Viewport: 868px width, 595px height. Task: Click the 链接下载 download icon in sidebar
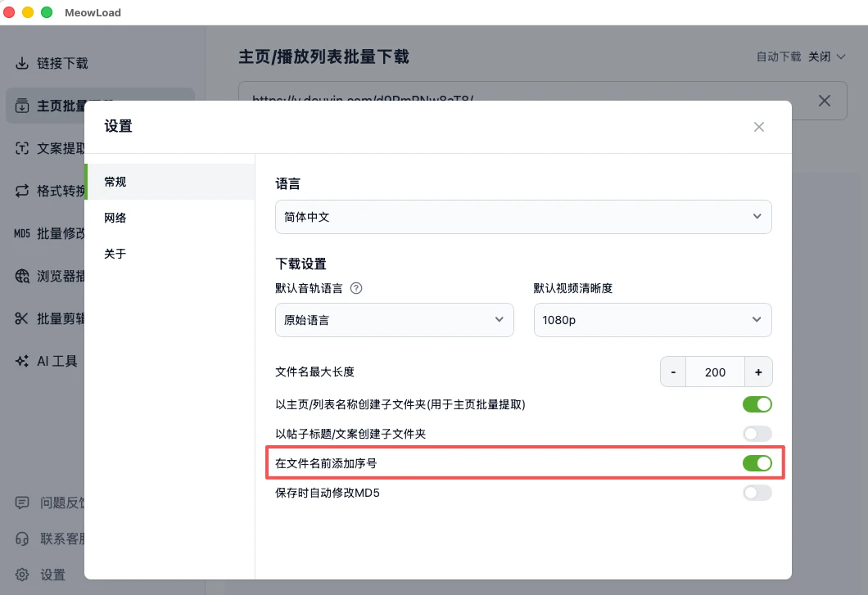[22, 63]
